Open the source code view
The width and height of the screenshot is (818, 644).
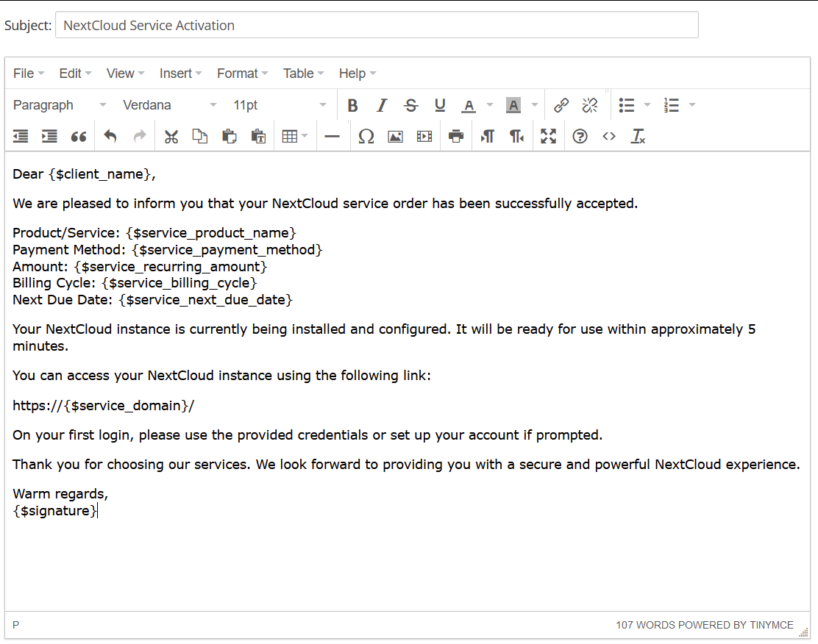pyautogui.click(x=608, y=135)
